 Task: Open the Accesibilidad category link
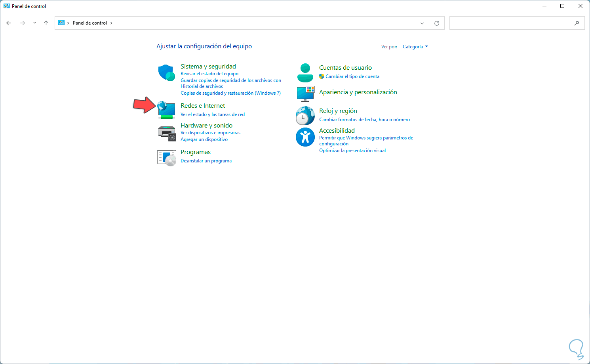(337, 131)
